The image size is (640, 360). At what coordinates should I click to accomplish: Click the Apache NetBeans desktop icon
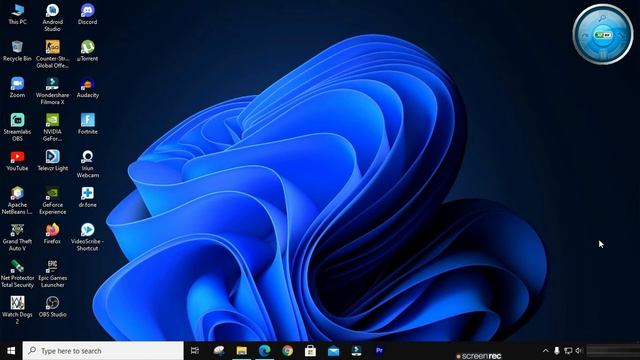(17, 200)
